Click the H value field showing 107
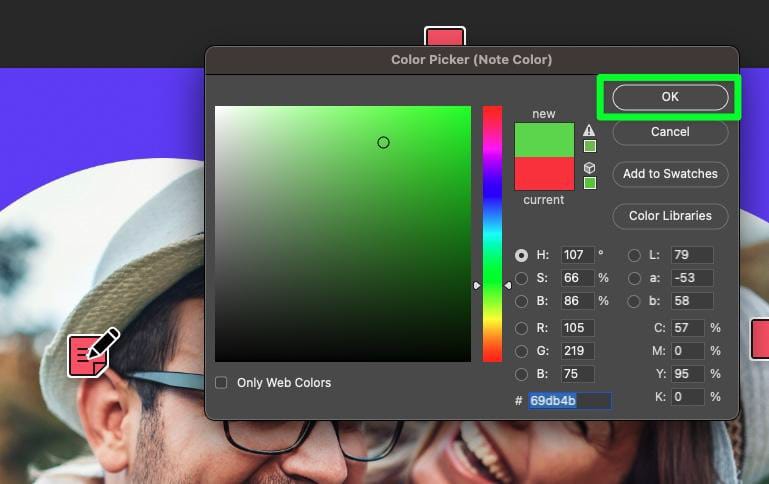The height and width of the screenshot is (484, 769). [x=577, y=255]
